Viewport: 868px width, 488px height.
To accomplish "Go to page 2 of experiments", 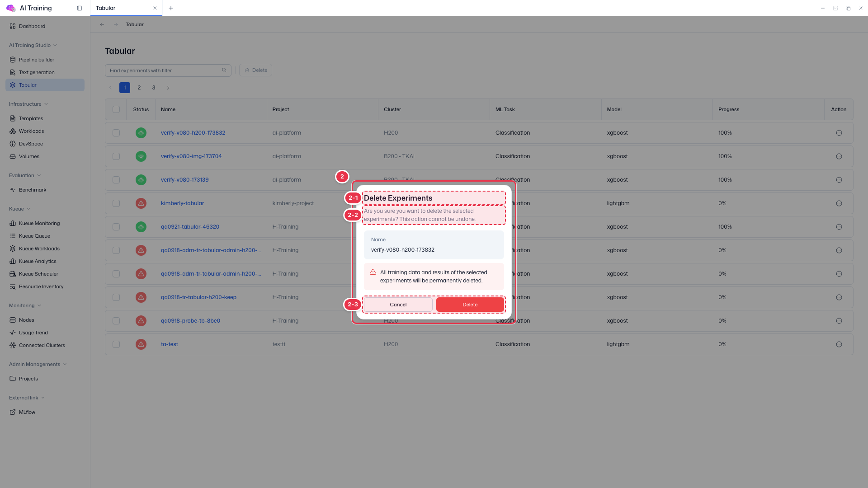I will pos(139,88).
